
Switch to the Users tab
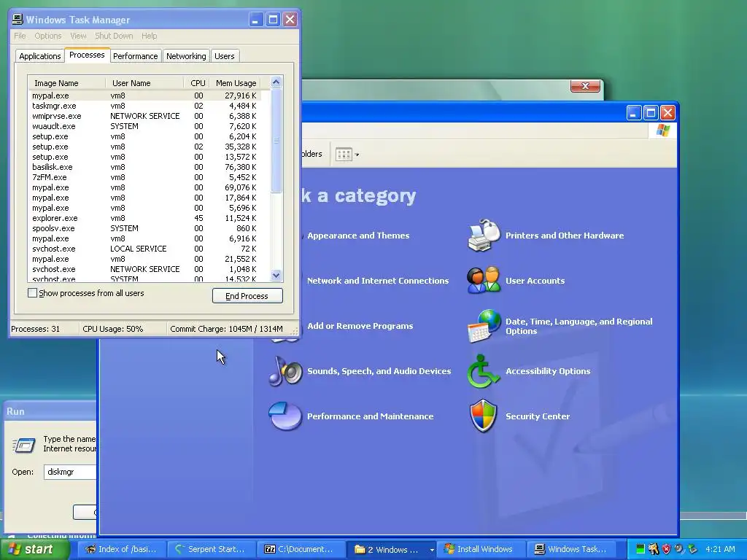pyautogui.click(x=225, y=56)
